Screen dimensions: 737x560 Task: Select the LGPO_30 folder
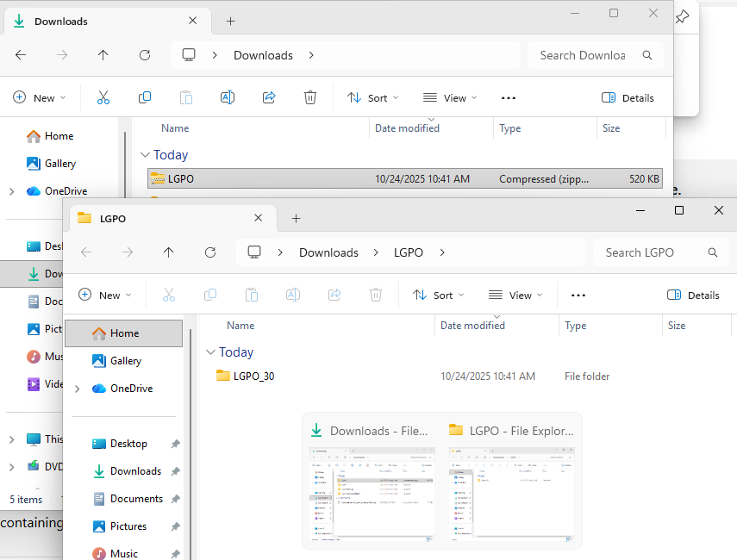(253, 376)
